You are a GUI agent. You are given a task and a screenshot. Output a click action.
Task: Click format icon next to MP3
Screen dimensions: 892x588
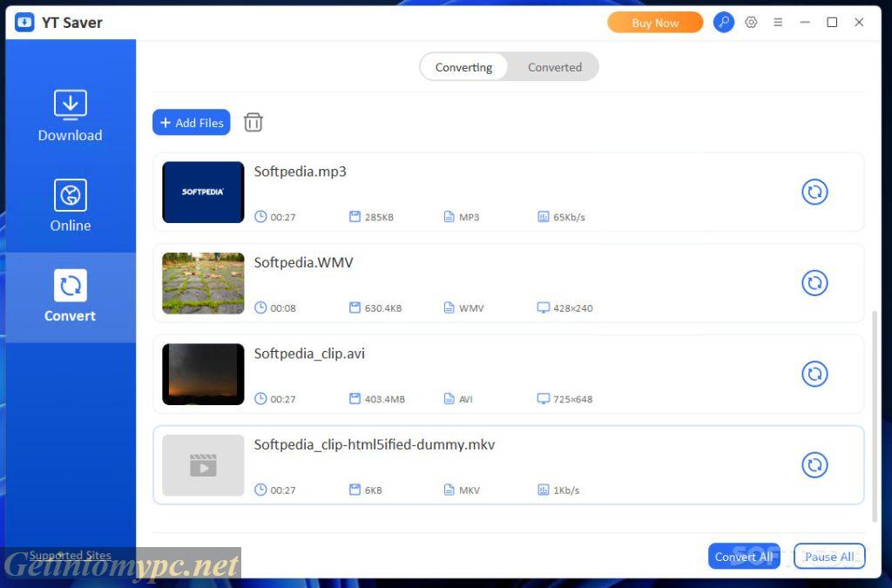(x=449, y=217)
